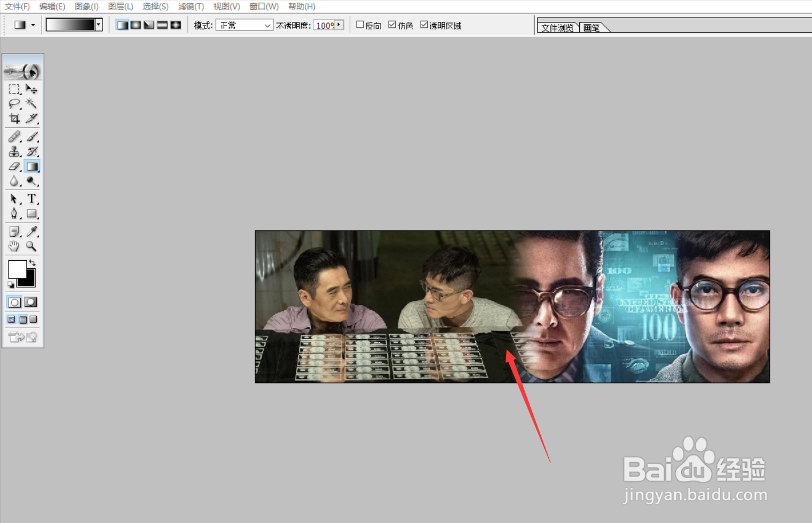The image size is (812, 523).
Task: Choose Full Screen with menu bar mode
Action: (x=23, y=319)
